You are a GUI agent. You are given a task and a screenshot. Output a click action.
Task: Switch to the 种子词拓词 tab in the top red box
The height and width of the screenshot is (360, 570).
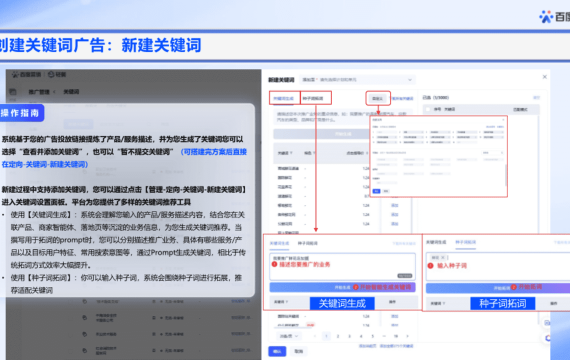pyautogui.click(x=313, y=98)
